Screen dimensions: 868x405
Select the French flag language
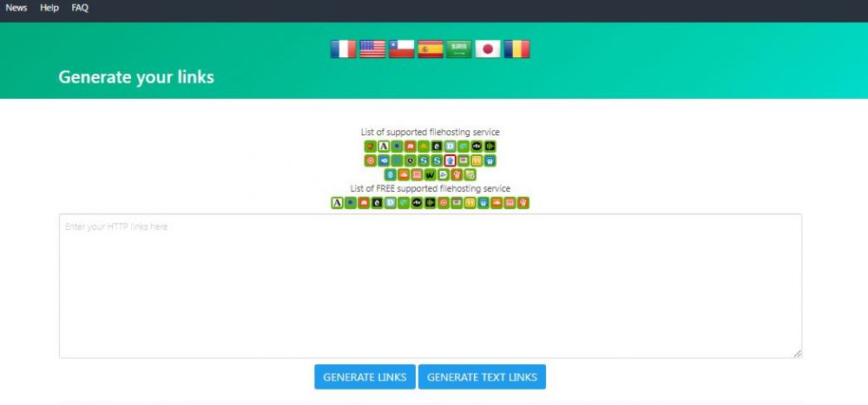click(x=343, y=49)
